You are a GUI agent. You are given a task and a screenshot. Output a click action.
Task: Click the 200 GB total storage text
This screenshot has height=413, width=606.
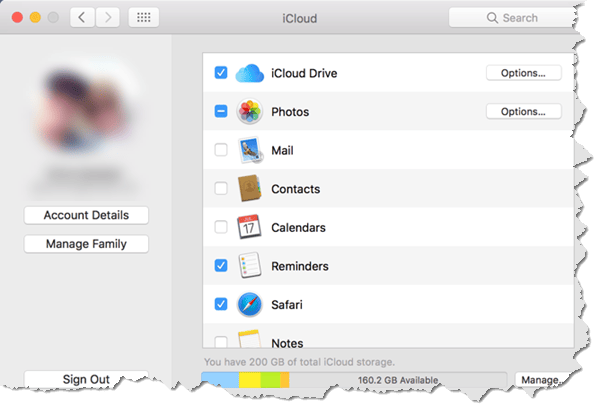tap(299, 362)
